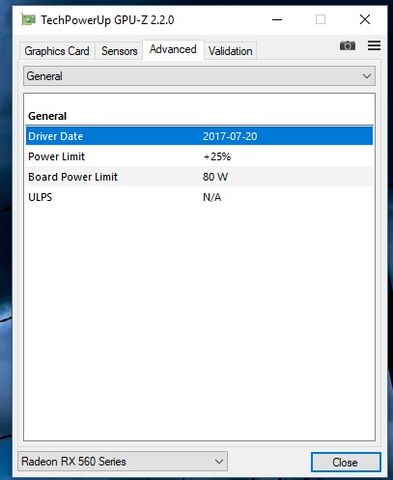Select the Driver Date row
This screenshot has width=393, height=480.
point(199,136)
